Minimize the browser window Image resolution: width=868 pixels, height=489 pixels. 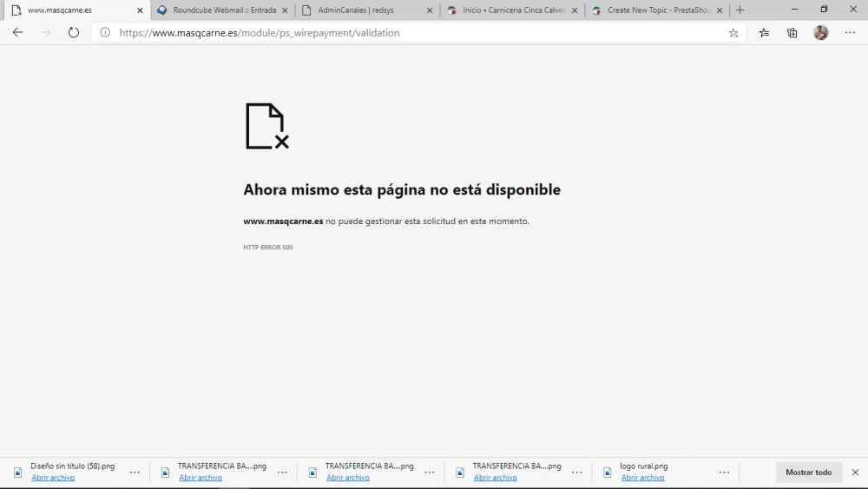(x=795, y=10)
